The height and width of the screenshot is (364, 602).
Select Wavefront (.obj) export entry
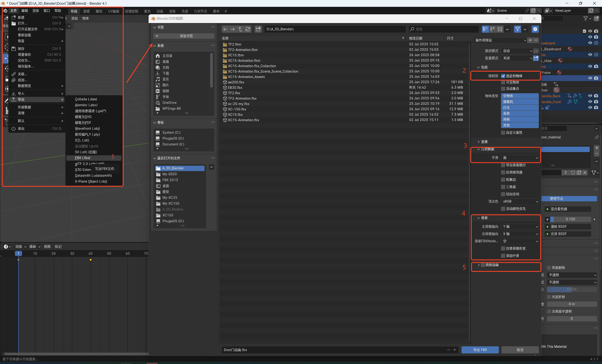94,129
